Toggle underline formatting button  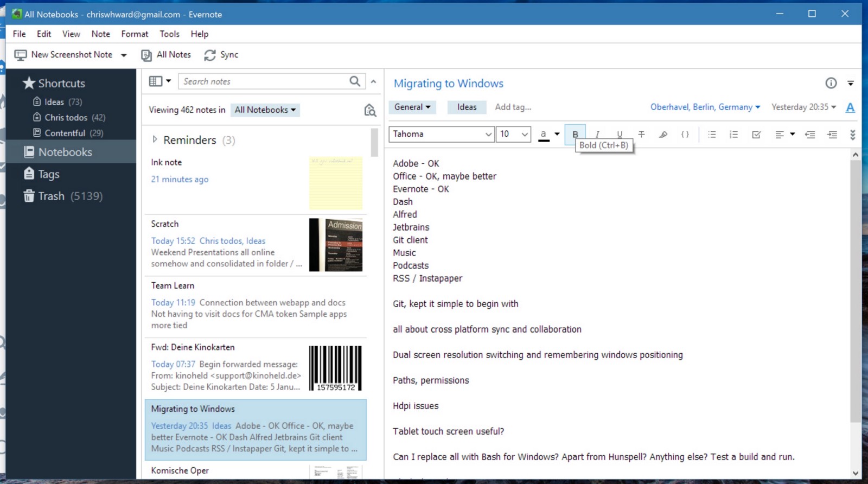[620, 134]
